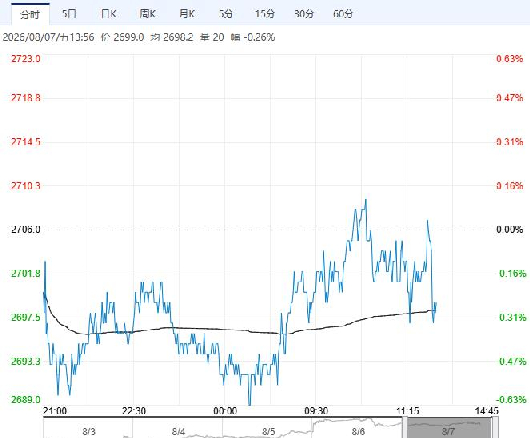
Task: Select the 8/5 segment in navigator
Action: [x=269, y=432]
